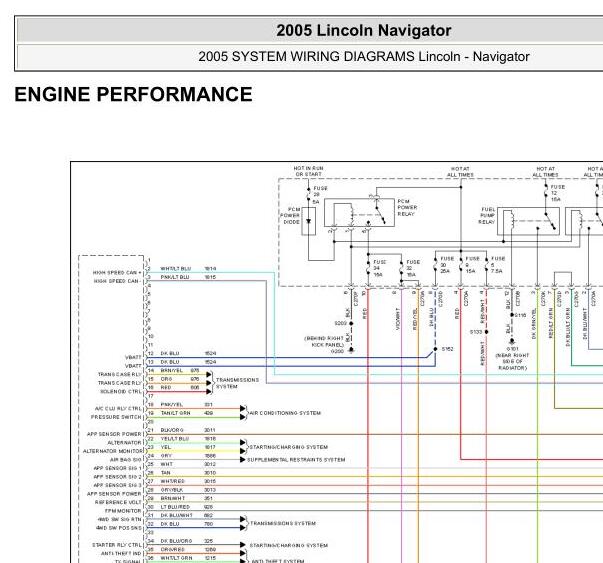Click the 'APP SENSOR SIG 2' label
This screenshot has width=603, height=563.
[117, 476]
